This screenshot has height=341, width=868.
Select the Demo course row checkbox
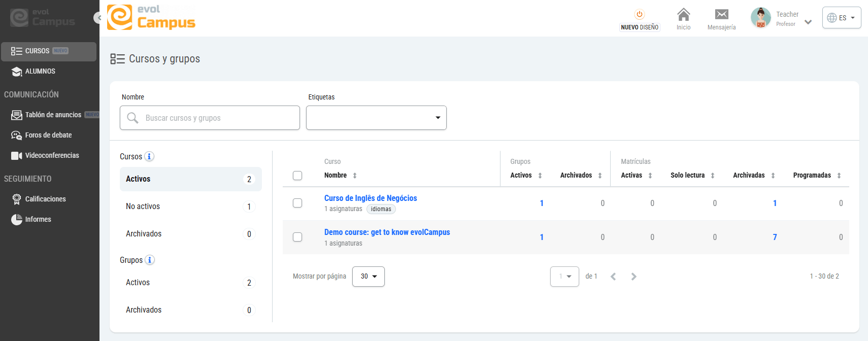[x=297, y=237]
